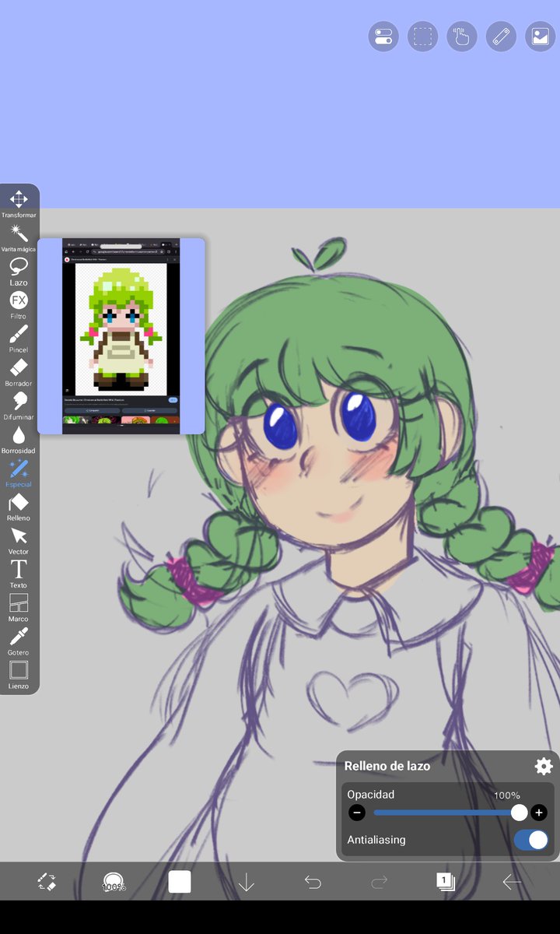The width and height of the screenshot is (560, 934).
Task: Open Relleno de lazo settings gear
Action: (544, 766)
